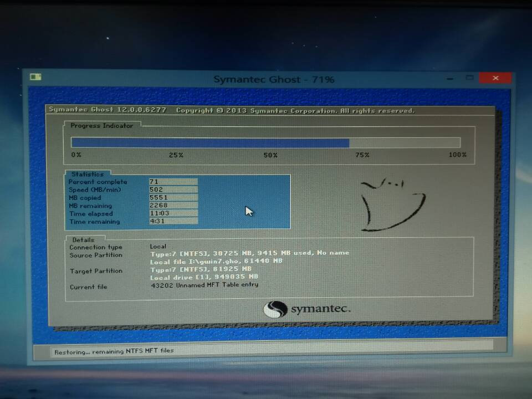This screenshot has width=532, height=399.
Task: Click the "Details" group label
Action: pos(83,240)
